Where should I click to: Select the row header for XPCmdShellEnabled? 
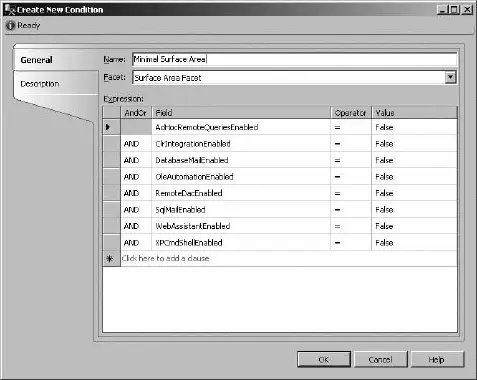[111, 242]
